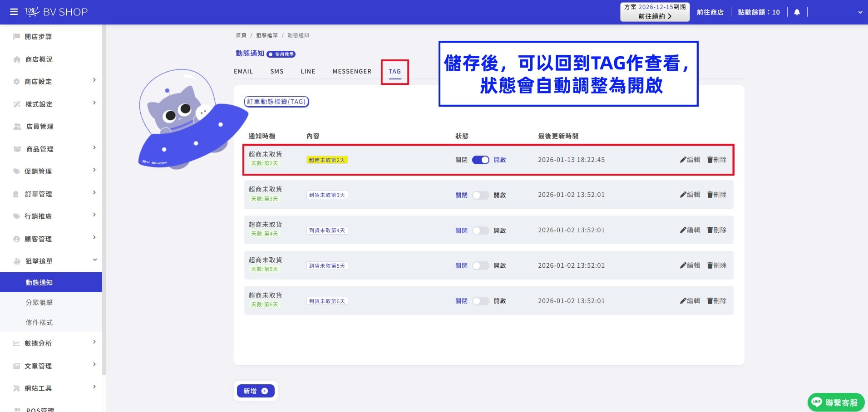Click the 促銷管理 tags icon
The image size is (868, 412).
[x=17, y=172]
